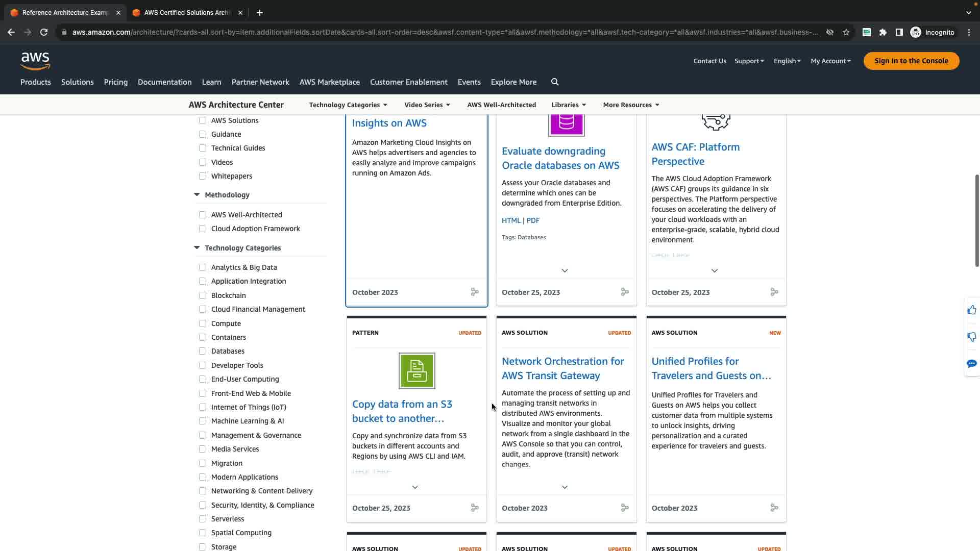This screenshot has width=980, height=551.
Task: Click the green S3 pattern icon thumbnail
Action: tap(416, 371)
